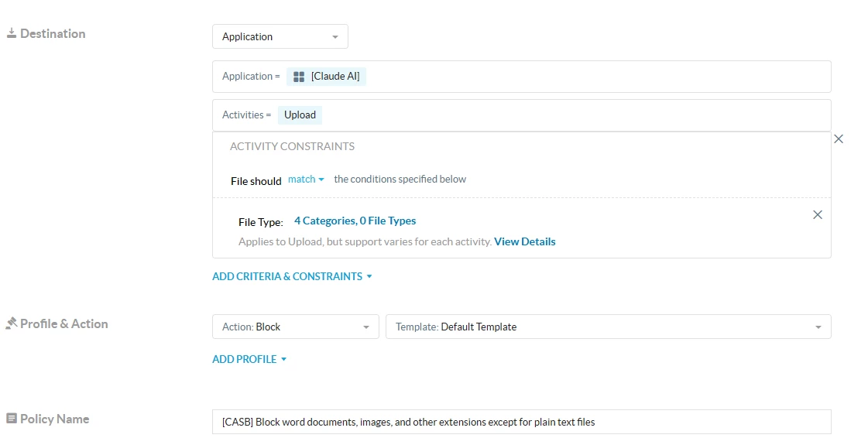Click the Destination download icon
The width and height of the screenshot is (868, 438).
(11, 33)
